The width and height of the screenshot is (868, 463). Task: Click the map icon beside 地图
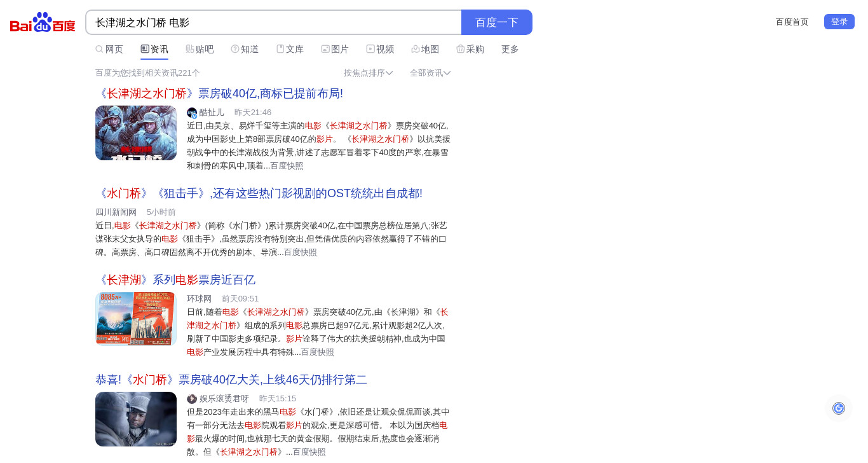pos(416,49)
